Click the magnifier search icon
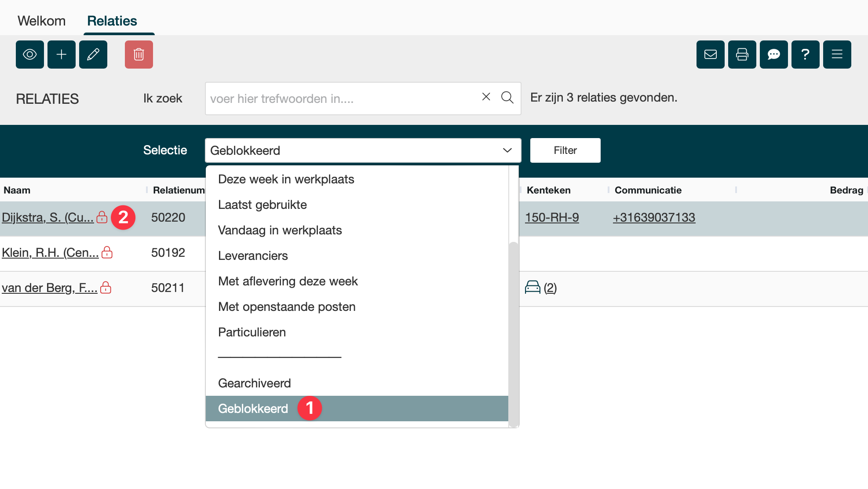This screenshot has width=868, height=489. (507, 98)
